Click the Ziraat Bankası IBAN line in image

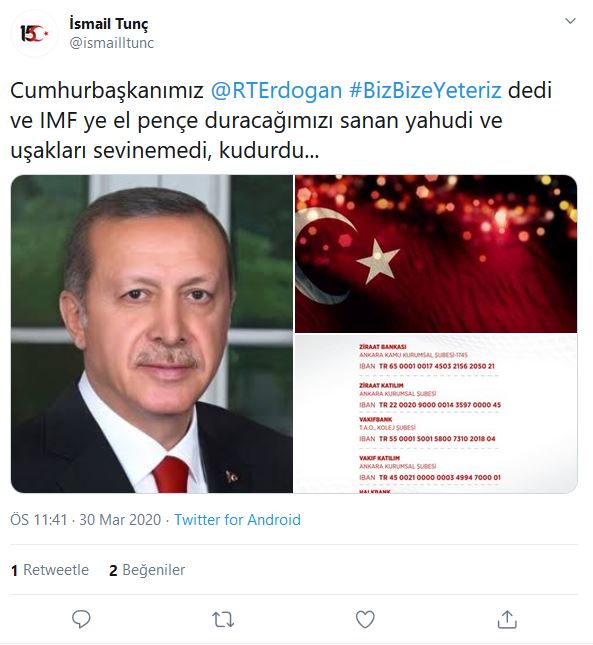pos(427,366)
